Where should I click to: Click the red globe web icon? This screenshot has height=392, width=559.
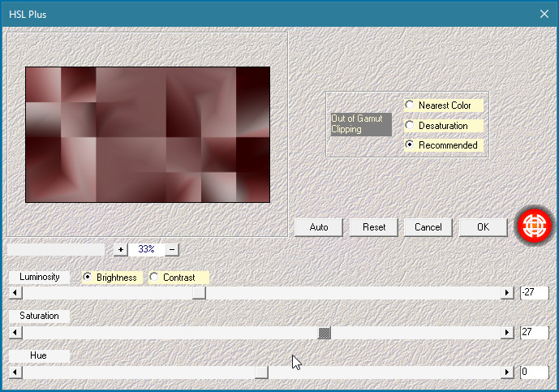535,226
